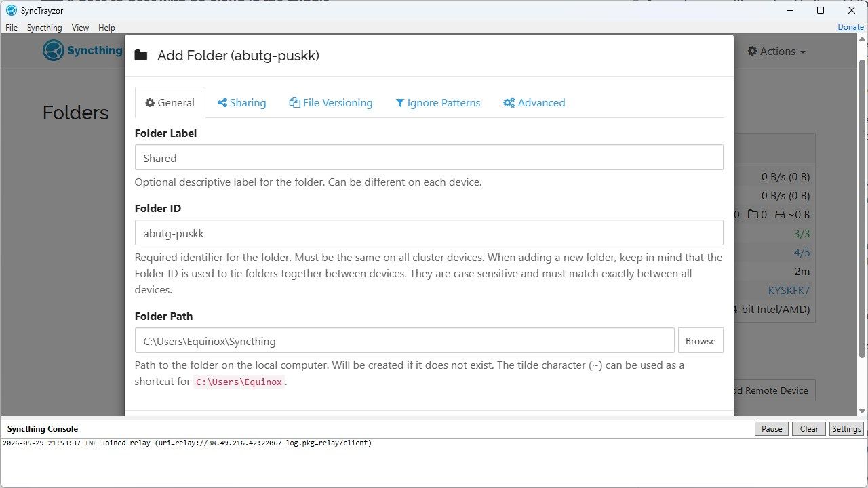Click the Folders heading
Viewport: 868px width, 488px height.
pyautogui.click(x=75, y=113)
